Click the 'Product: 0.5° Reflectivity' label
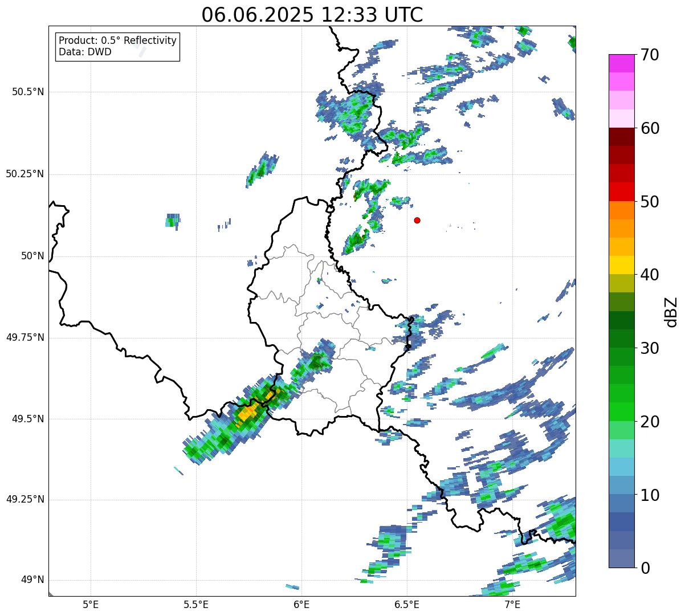 click(117, 41)
